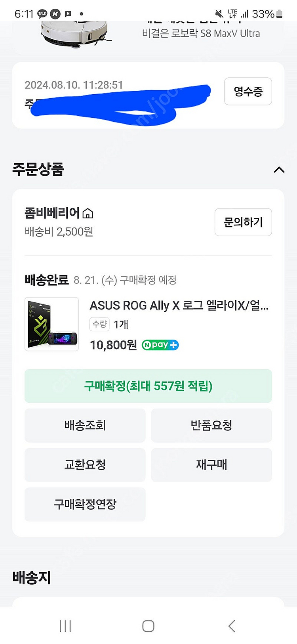The height and width of the screenshot is (644, 297).
Task: Tap the 영수증 receipt button
Action: pyautogui.click(x=248, y=92)
